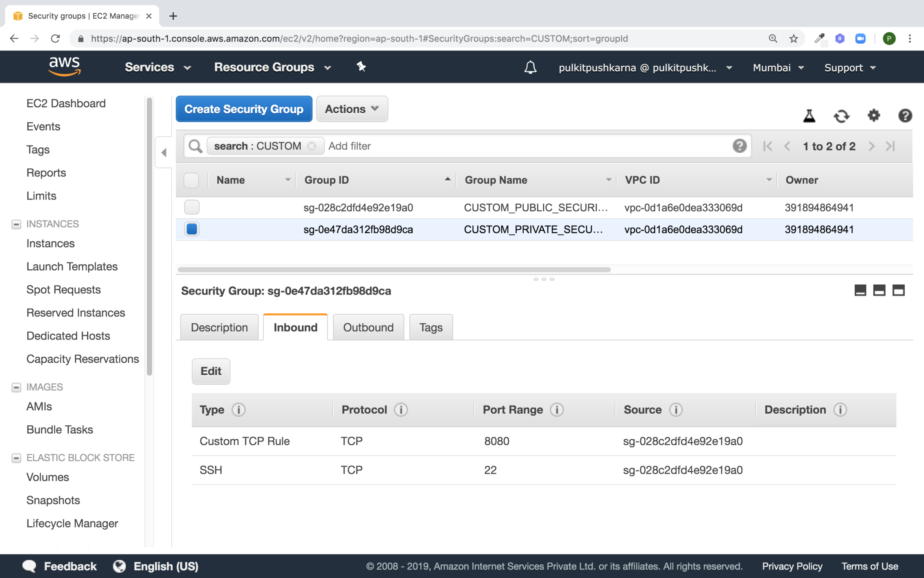The image size is (924, 578).
Task: Select the Inbound tab
Action: 296,328
